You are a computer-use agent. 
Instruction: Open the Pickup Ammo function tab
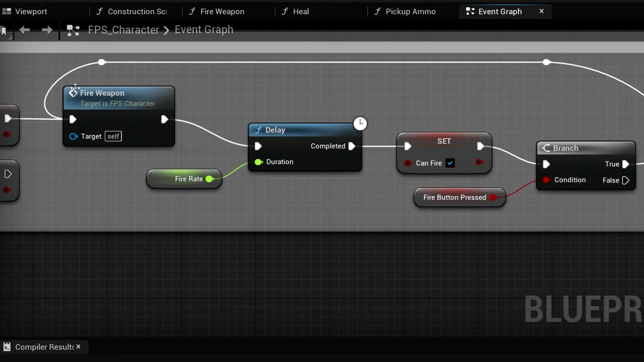(x=411, y=11)
